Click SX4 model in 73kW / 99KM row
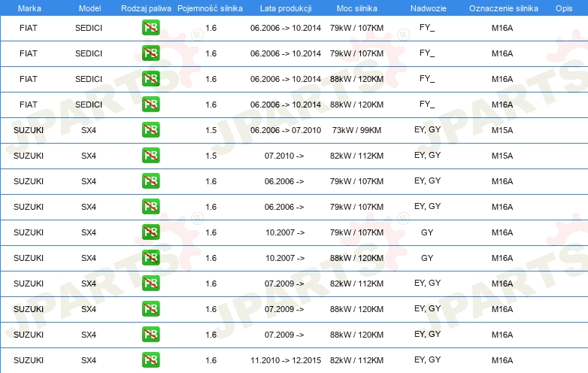This screenshot has width=588, height=373. pyautogui.click(x=89, y=130)
